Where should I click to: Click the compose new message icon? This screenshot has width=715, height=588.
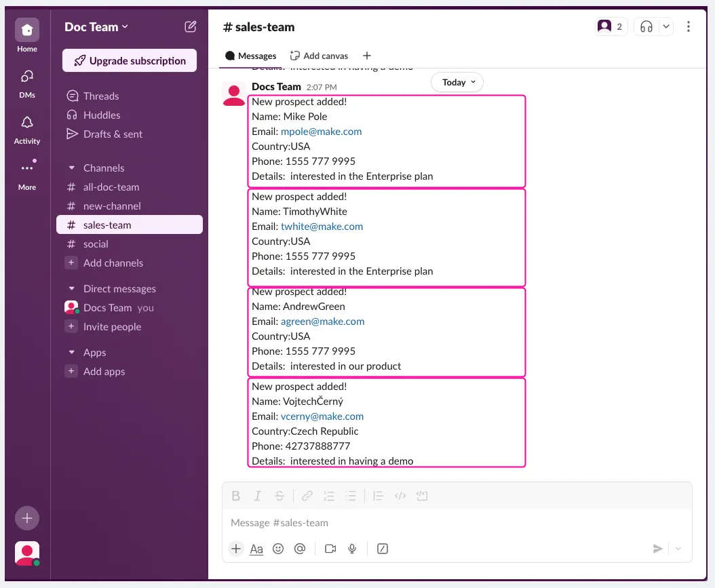pyautogui.click(x=190, y=27)
